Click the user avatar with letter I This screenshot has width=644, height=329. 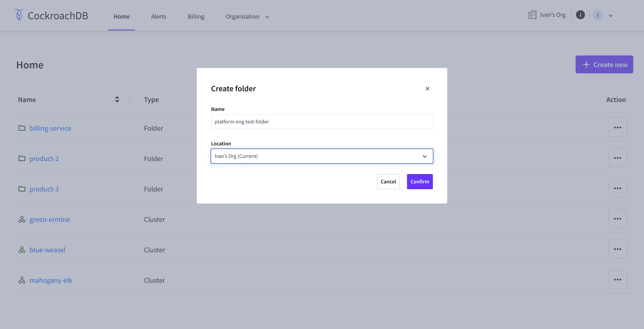point(598,15)
